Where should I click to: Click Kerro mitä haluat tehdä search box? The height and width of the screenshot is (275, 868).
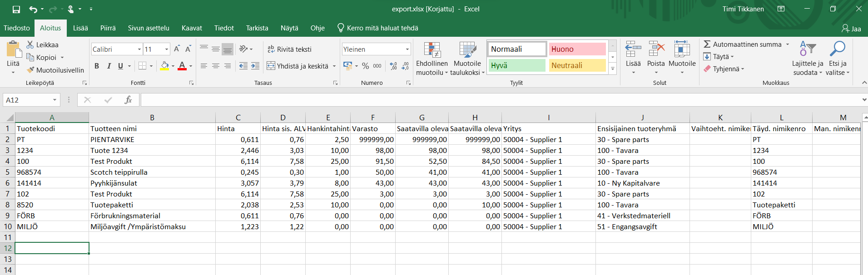[378, 28]
